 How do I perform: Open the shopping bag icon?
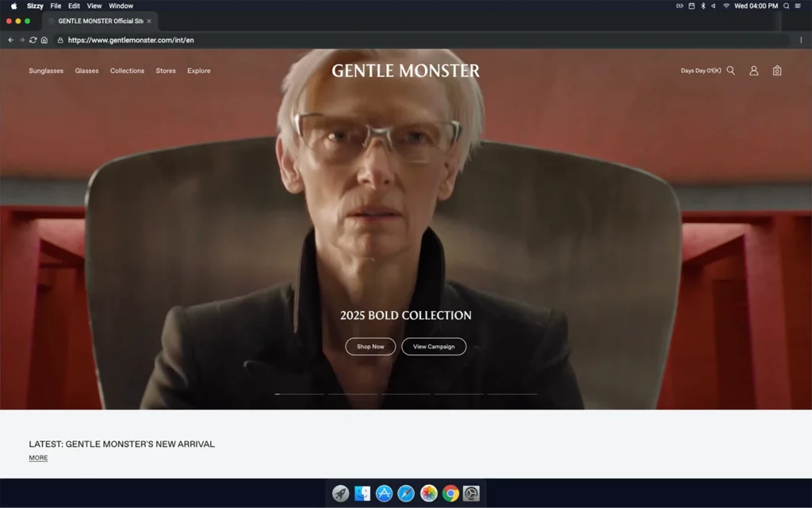(x=776, y=71)
